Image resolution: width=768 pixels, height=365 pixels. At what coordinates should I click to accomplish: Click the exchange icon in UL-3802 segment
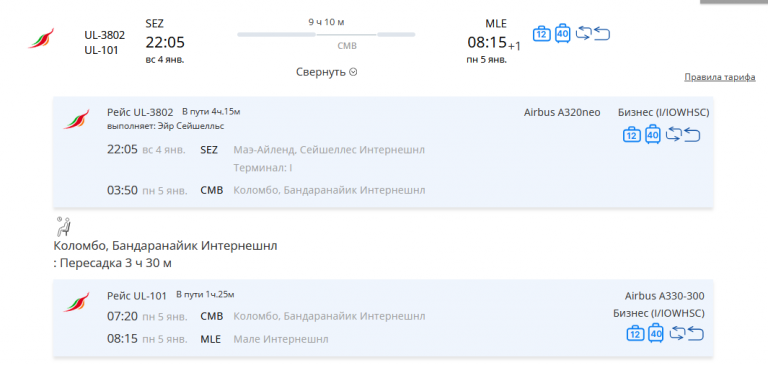(x=673, y=134)
